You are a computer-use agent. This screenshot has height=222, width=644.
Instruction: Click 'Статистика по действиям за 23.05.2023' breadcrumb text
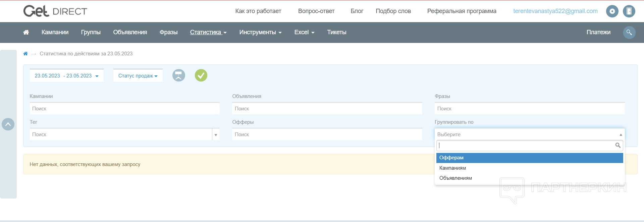86,54
